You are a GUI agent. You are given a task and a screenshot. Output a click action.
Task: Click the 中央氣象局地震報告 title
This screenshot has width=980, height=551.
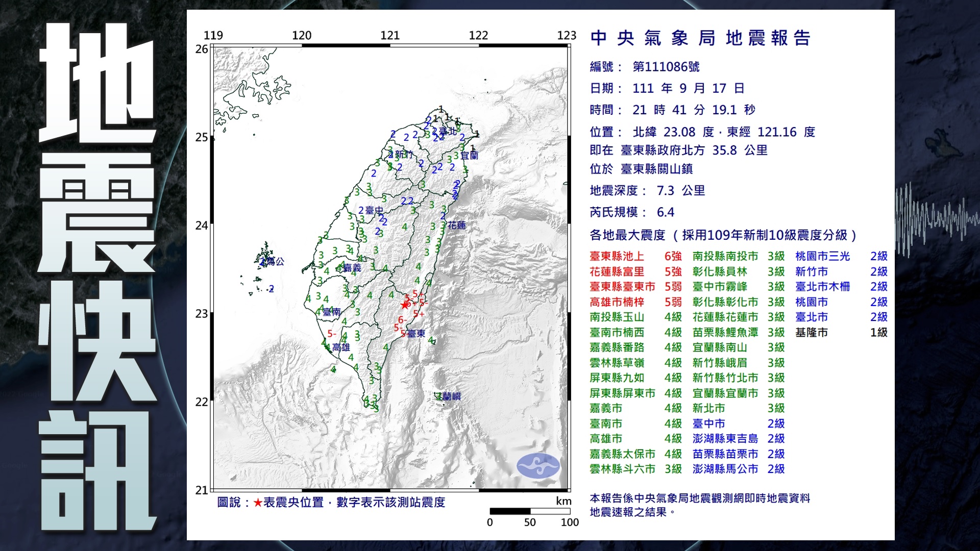point(700,38)
